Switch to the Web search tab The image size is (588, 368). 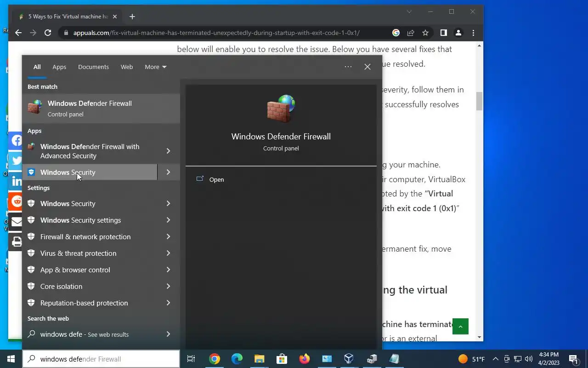point(127,67)
